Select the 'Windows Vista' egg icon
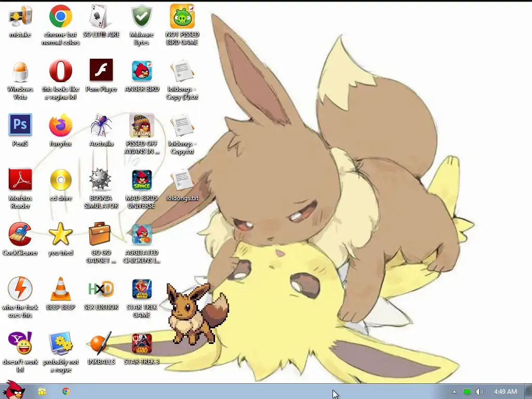Viewport: 532px width, 399px height. click(20, 71)
